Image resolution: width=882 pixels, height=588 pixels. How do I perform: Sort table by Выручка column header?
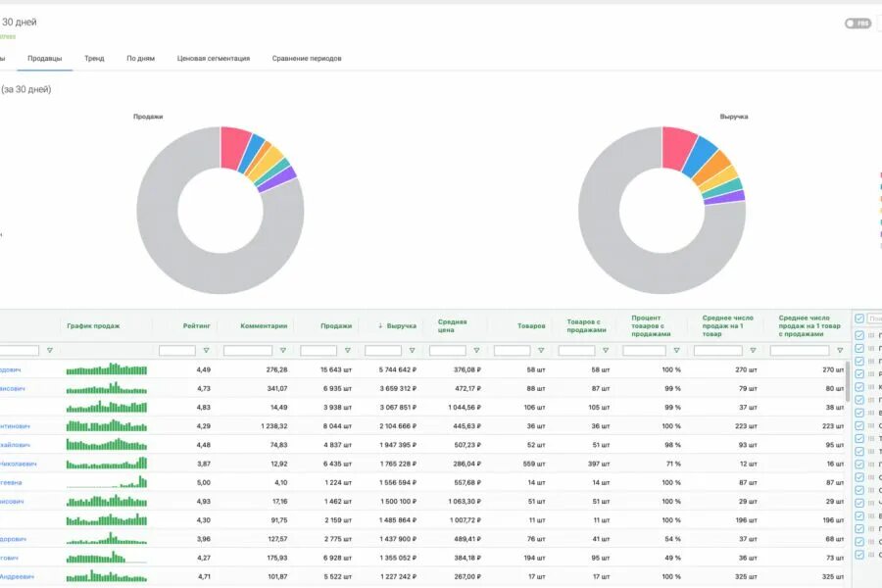coord(402,325)
